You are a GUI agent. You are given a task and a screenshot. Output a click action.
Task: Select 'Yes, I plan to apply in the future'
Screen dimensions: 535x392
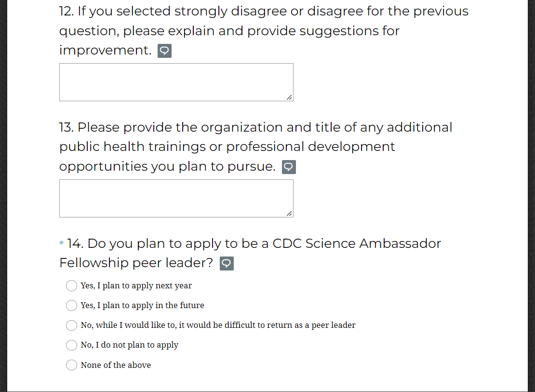[x=71, y=306]
